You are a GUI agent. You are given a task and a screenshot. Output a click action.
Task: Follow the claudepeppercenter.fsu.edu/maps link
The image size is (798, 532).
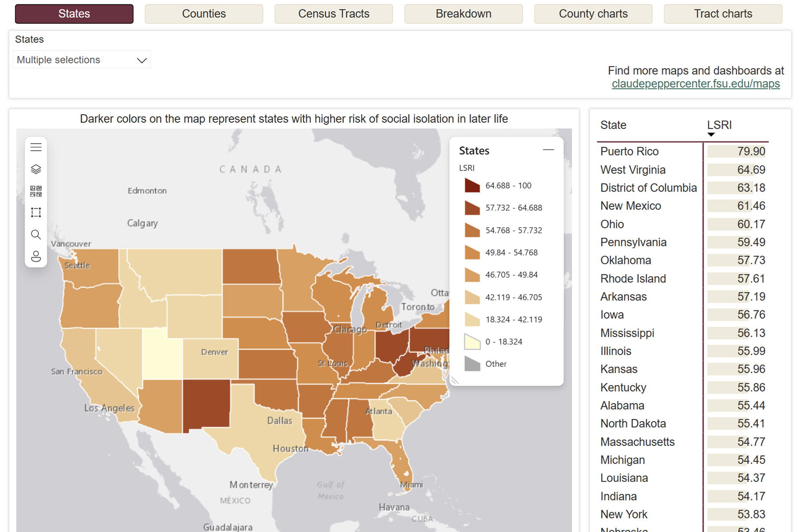click(695, 84)
